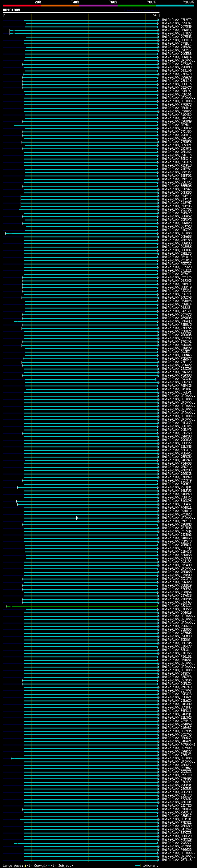The height and width of the screenshot is (868, 197).
Task: Select the UniRef100_P34058 label
Action: 177,464
